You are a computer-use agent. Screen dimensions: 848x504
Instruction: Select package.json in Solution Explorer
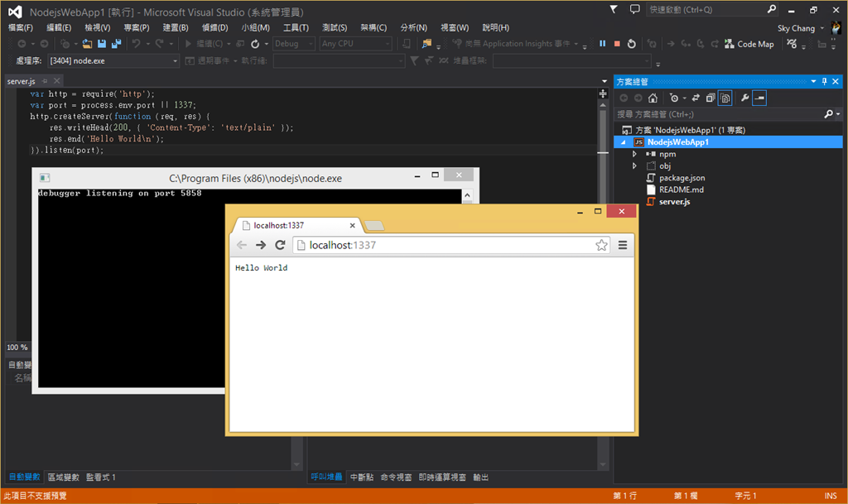coord(682,178)
